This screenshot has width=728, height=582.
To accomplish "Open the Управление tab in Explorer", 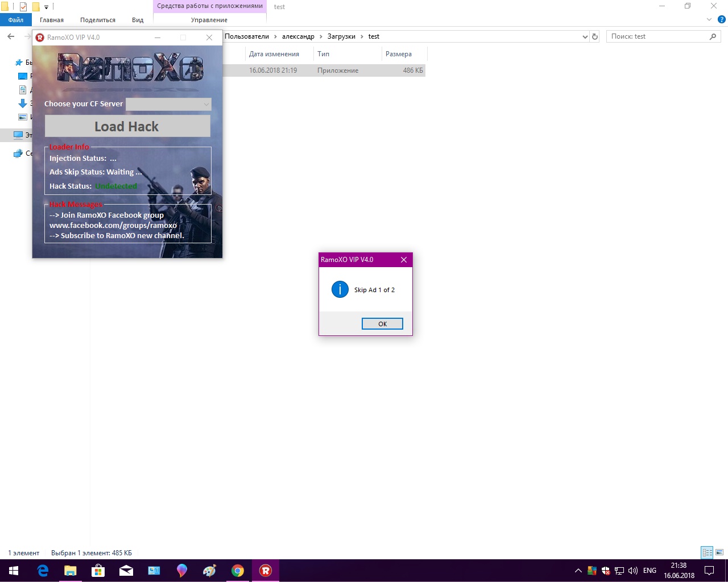I will pyautogui.click(x=209, y=20).
